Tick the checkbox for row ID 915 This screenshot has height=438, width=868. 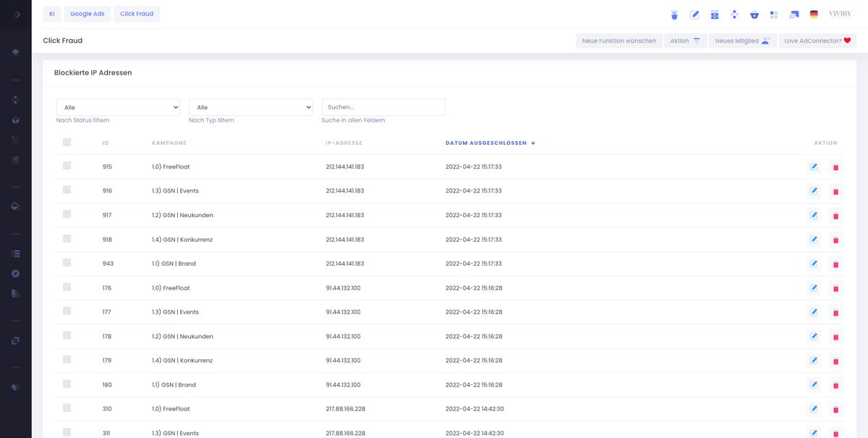pyautogui.click(x=67, y=166)
